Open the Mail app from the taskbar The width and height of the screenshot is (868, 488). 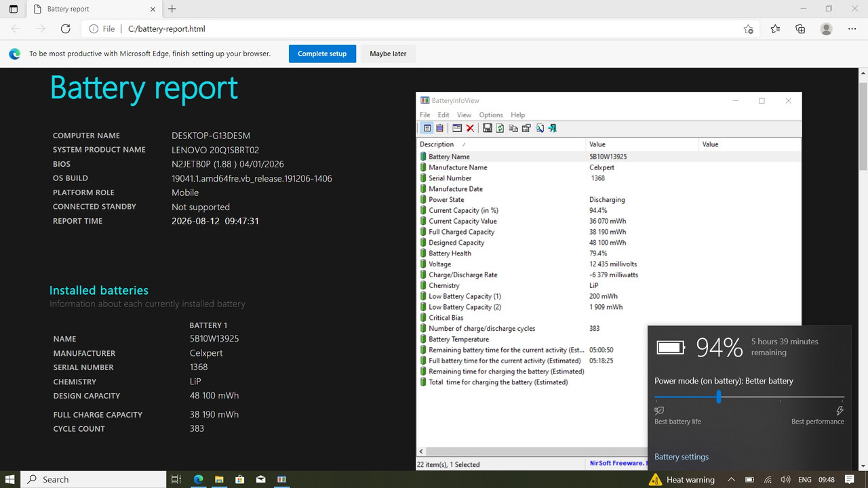[260, 479]
